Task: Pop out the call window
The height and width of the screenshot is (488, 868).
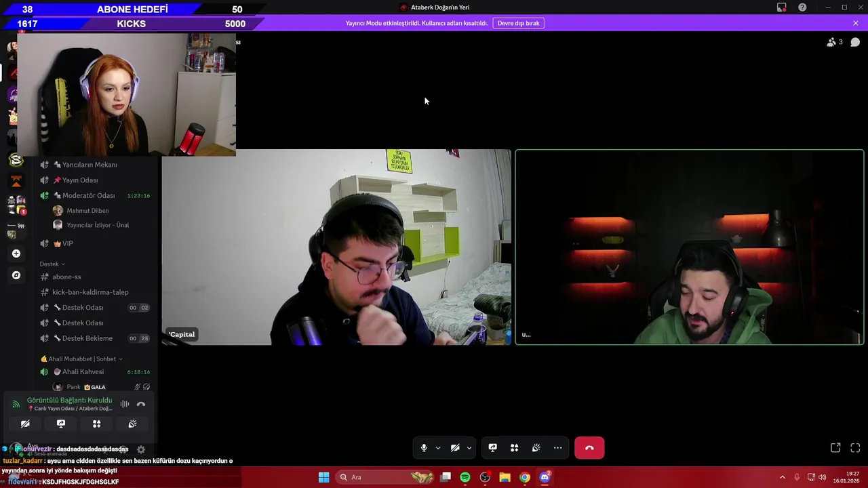Action: pyautogui.click(x=835, y=448)
